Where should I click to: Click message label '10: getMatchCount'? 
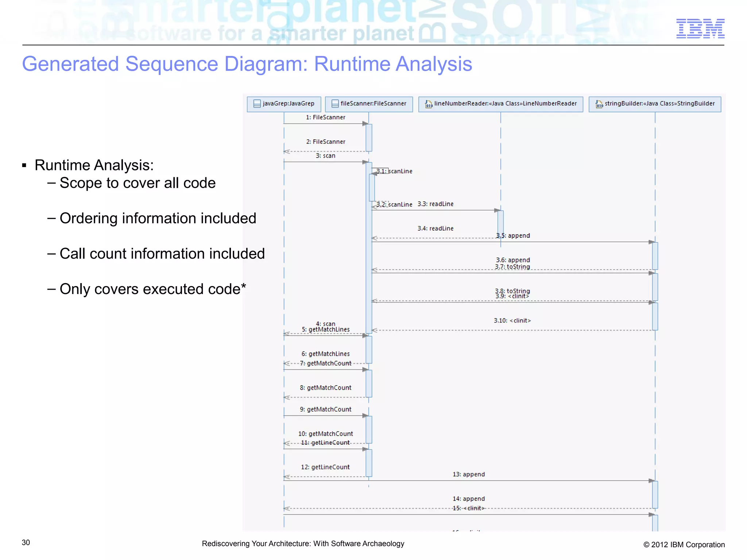click(325, 434)
